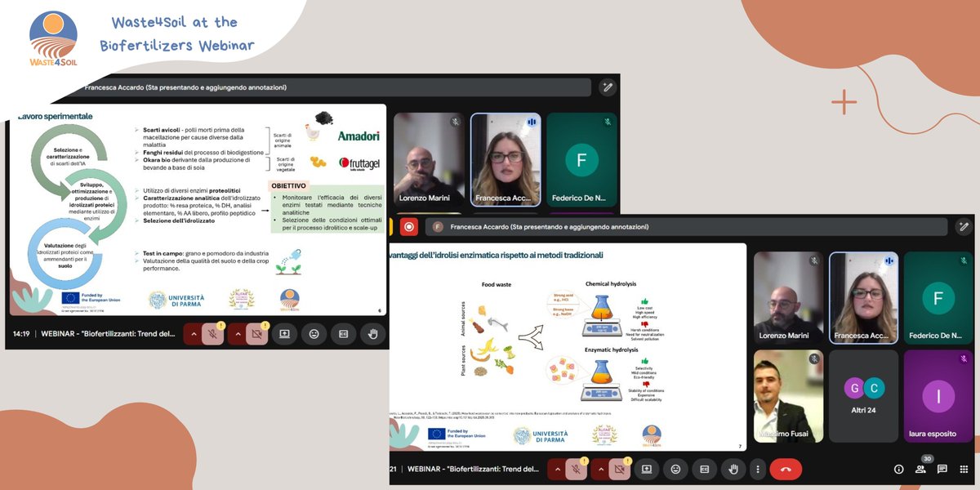Viewport: 980px width, 490px height.
Task: Click presenter avatar F in front window's presenting bar
Action: (438, 226)
